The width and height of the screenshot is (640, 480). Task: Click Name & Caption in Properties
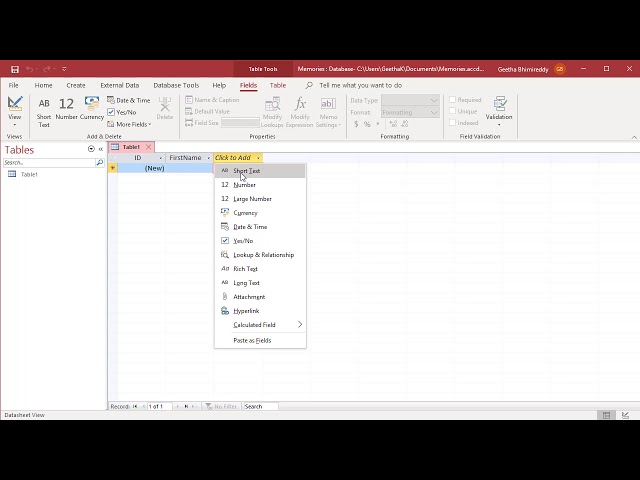coord(212,100)
